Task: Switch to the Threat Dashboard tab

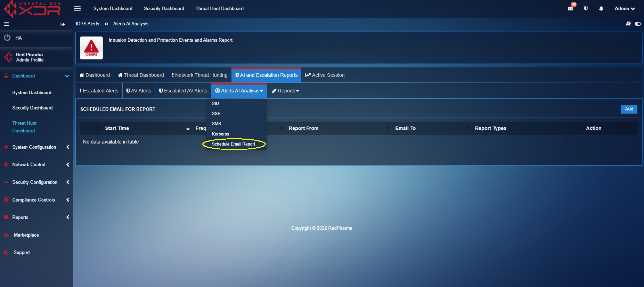Action: (x=141, y=75)
